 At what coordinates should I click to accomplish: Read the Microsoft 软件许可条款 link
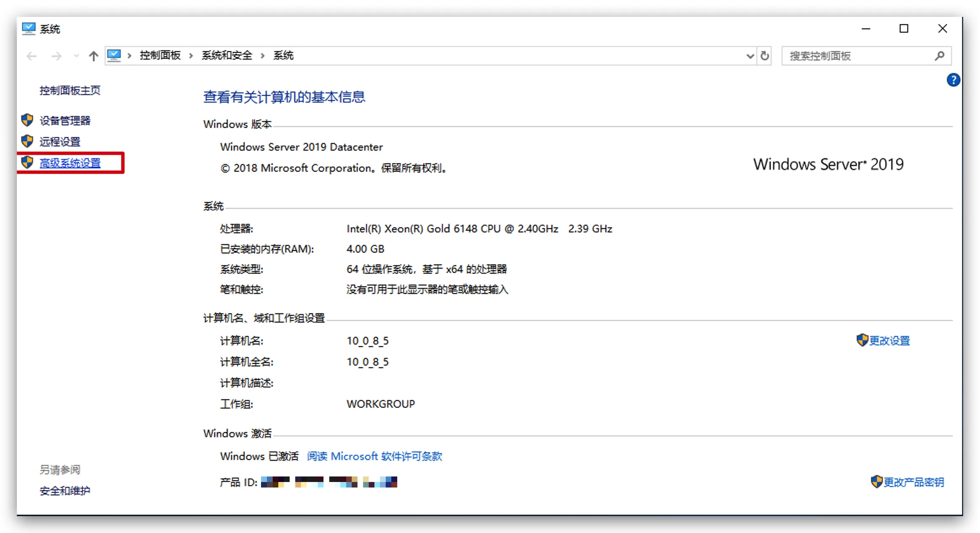pos(374,456)
